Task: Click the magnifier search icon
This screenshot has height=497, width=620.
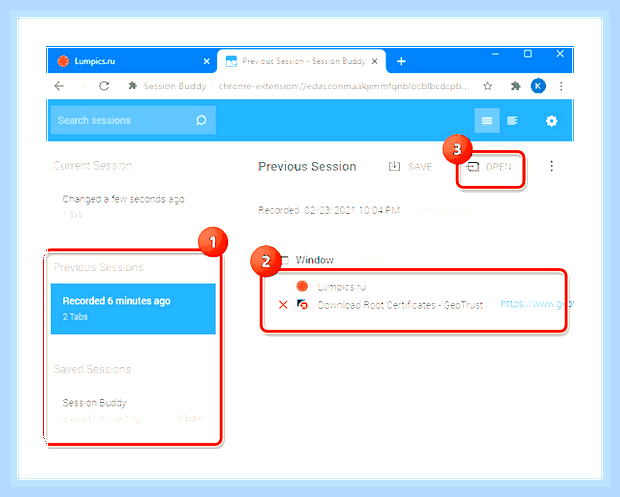Action: (201, 120)
